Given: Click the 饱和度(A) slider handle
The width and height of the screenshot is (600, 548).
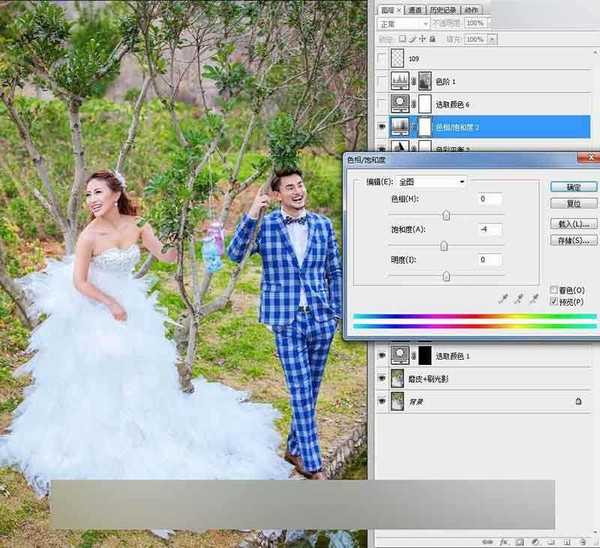Looking at the screenshot, I should [444, 246].
